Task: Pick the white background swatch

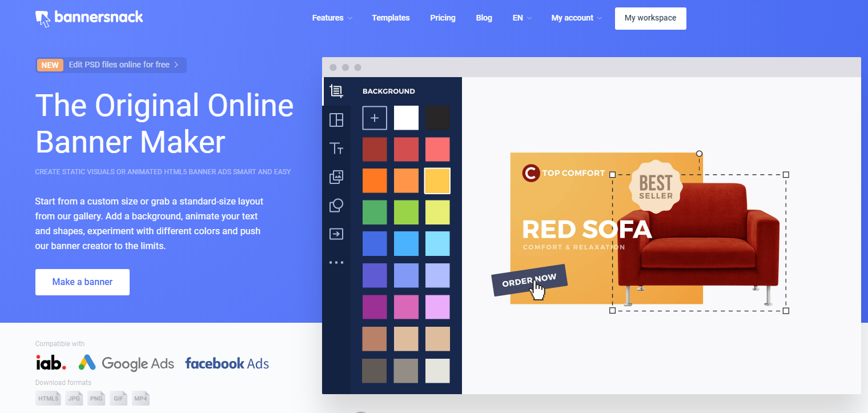Action: click(x=406, y=118)
